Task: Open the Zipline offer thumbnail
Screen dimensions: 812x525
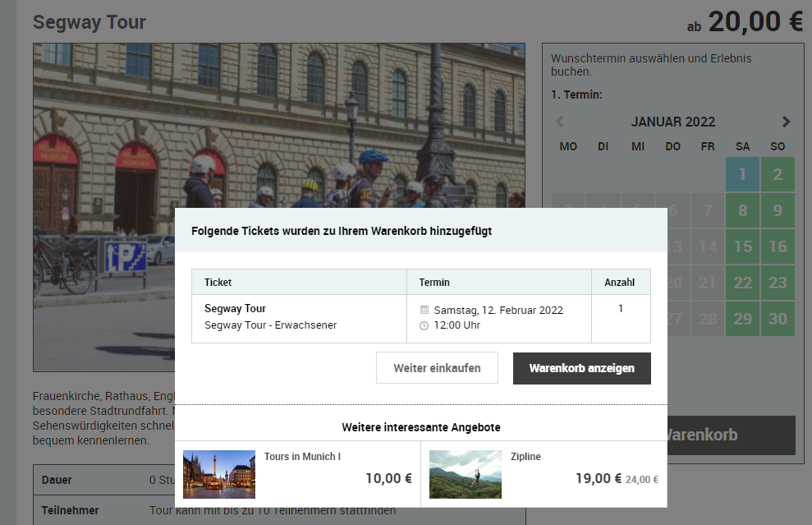Action: (465, 474)
